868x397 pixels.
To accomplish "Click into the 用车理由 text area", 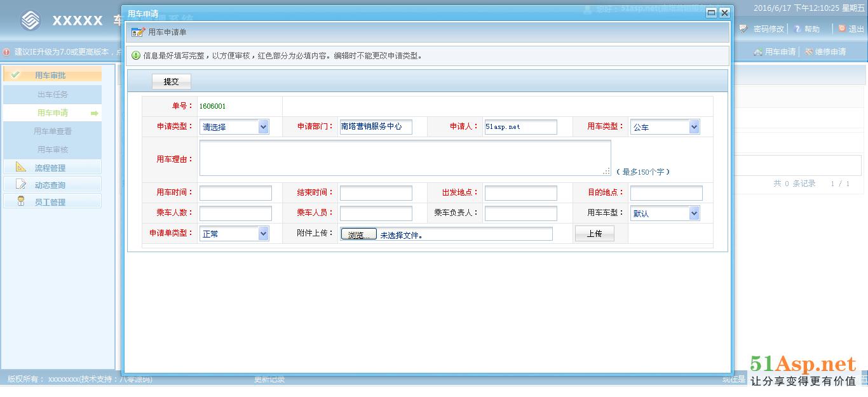I will [404, 158].
